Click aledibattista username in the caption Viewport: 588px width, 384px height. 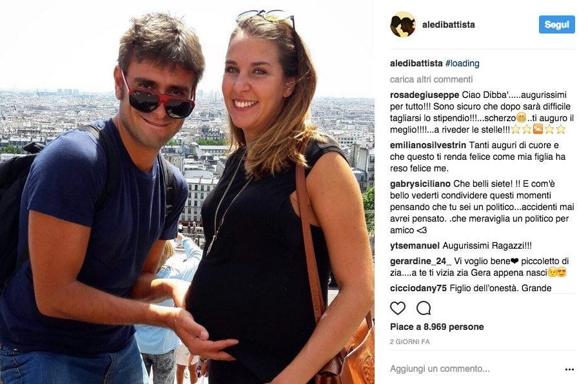pos(416,63)
